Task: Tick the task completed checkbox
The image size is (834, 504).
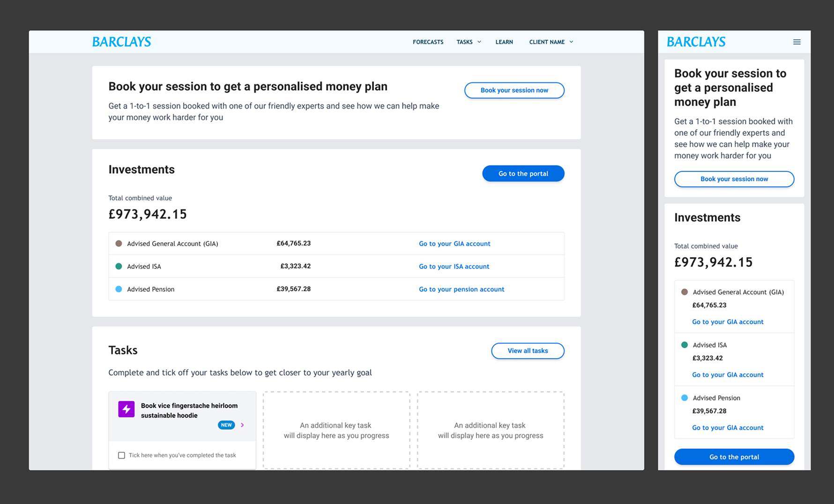Action: tap(121, 455)
